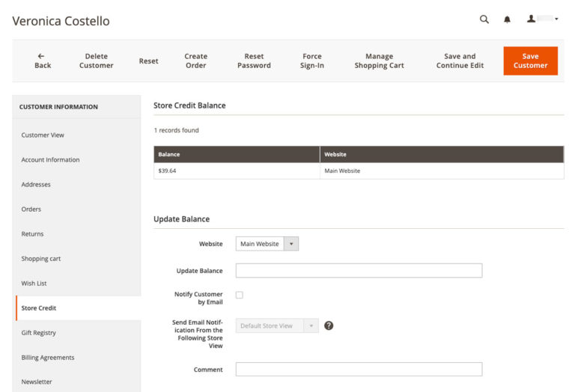Select Account Information in sidebar
575x392 pixels.
pos(50,160)
